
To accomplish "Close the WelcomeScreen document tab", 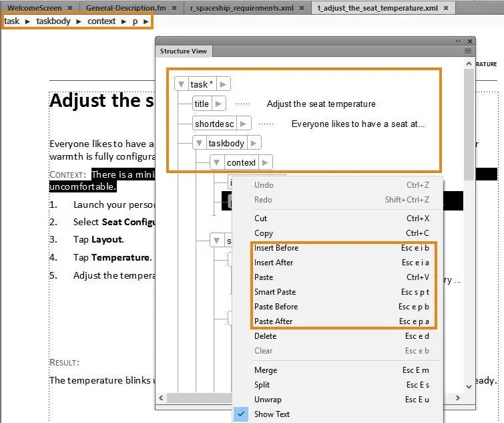I will click(70, 8).
